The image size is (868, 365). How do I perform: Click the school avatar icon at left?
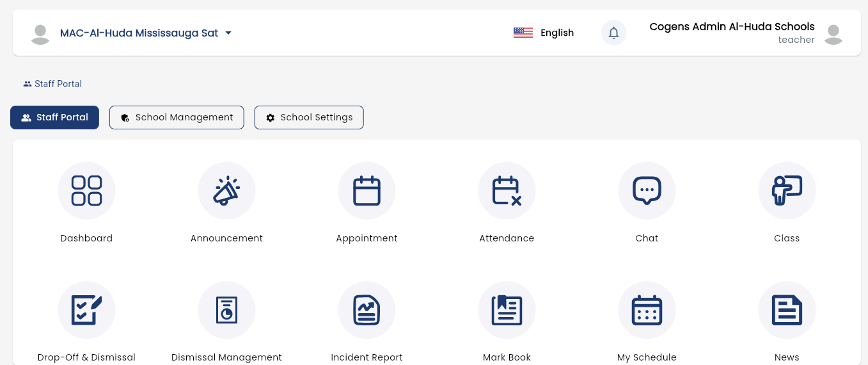coord(40,34)
